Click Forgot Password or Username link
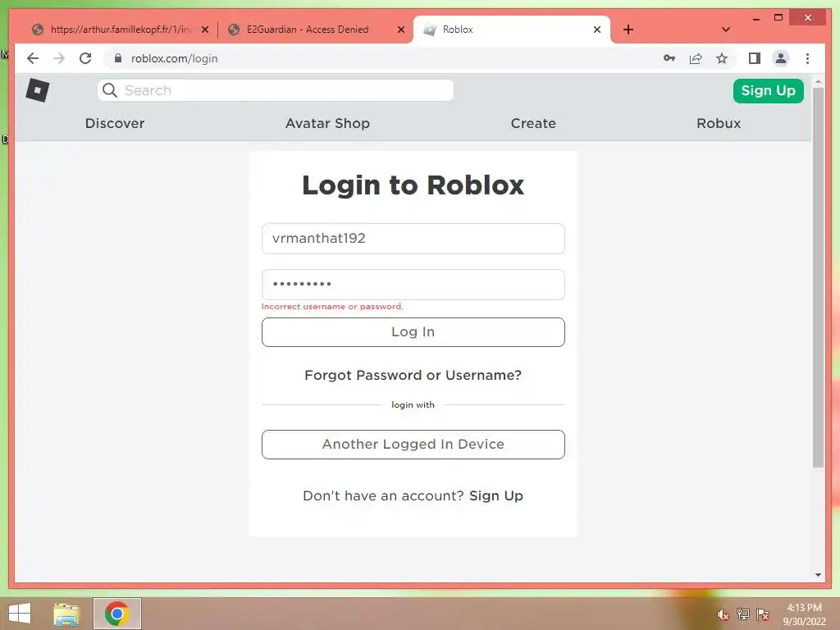The image size is (840, 630). tap(413, 375)
